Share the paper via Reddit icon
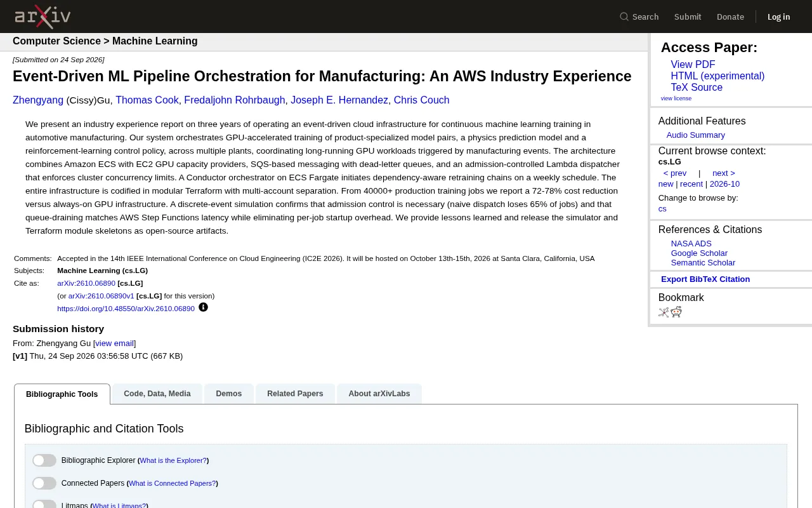This screenshot has height=508, width=812. (x=676, y=312)
